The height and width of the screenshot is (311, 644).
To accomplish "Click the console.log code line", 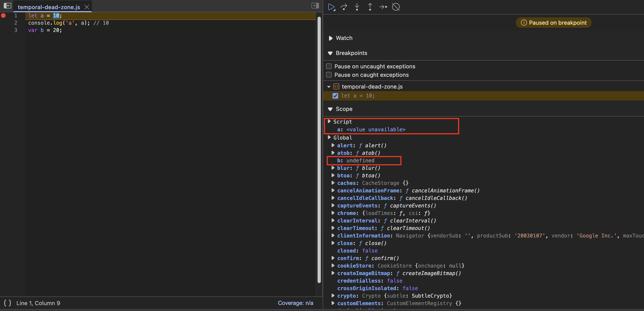I will (68, 23).
